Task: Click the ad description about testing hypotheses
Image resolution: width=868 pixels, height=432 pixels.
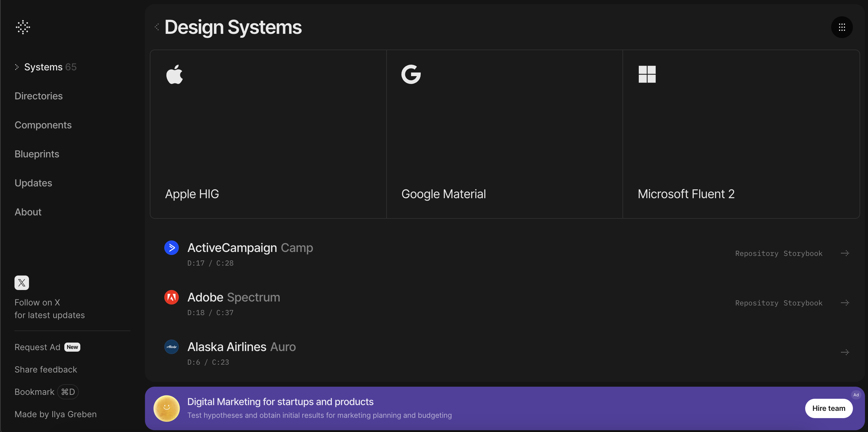Action: 320,415
